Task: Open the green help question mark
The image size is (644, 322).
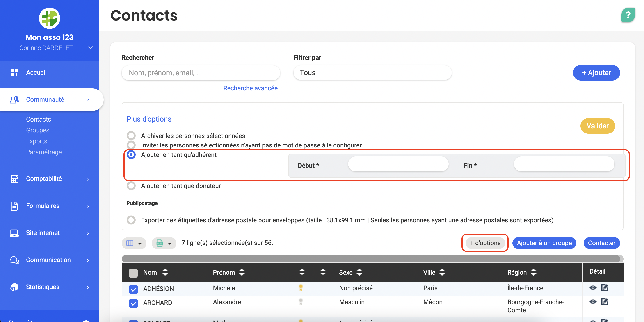Action: click(x=628, y=15)
